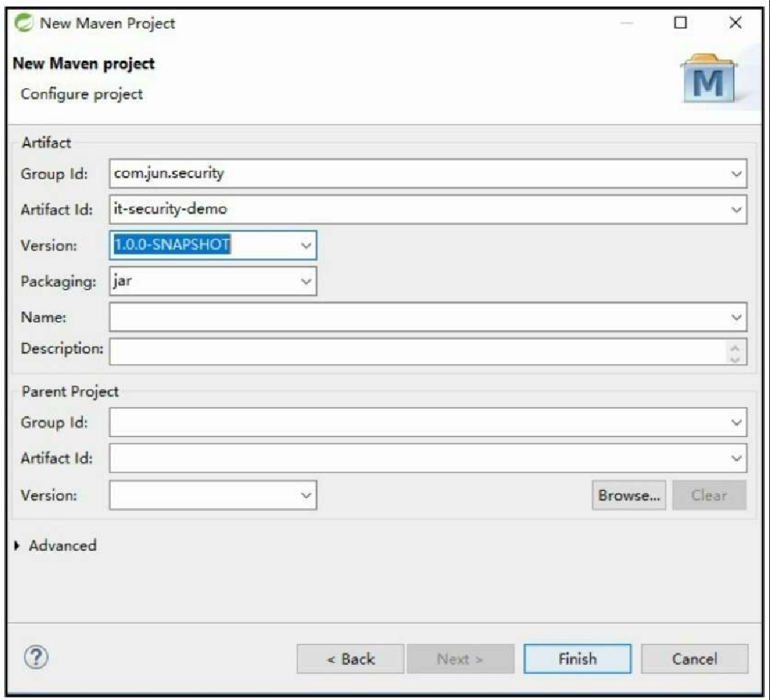Click the Description text area
770x700 pixels.
[x=428, y=352]
